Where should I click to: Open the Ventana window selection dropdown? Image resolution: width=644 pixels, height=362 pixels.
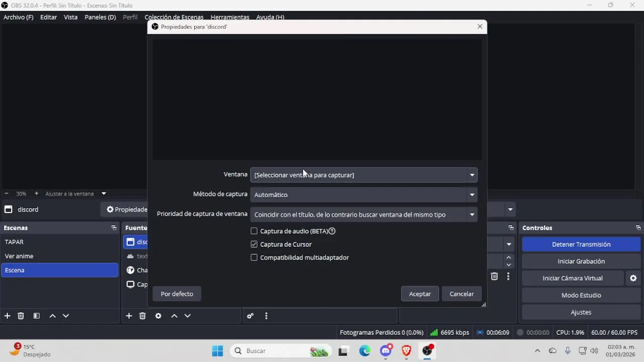[364, 175]
